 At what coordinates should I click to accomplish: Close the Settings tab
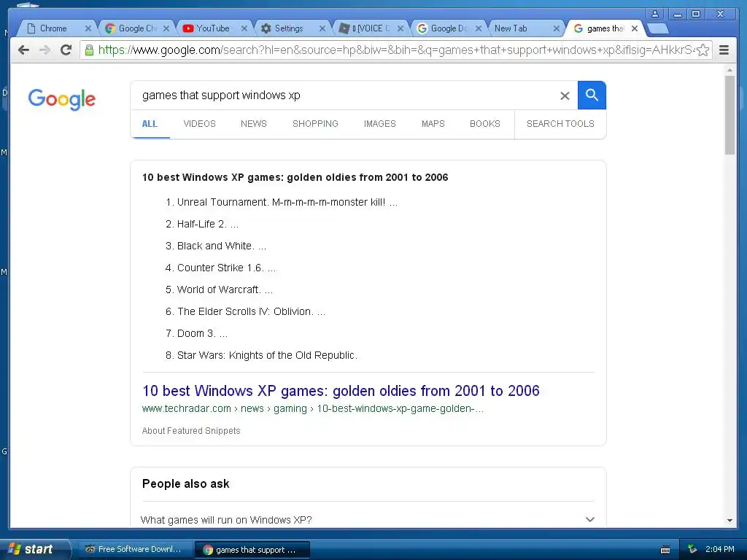(322, 28)
